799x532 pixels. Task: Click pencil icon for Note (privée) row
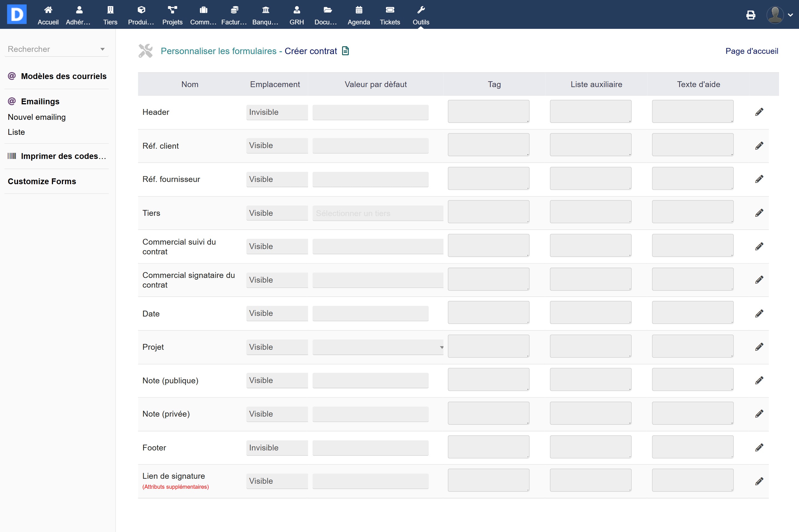click(x=759, y=414)
